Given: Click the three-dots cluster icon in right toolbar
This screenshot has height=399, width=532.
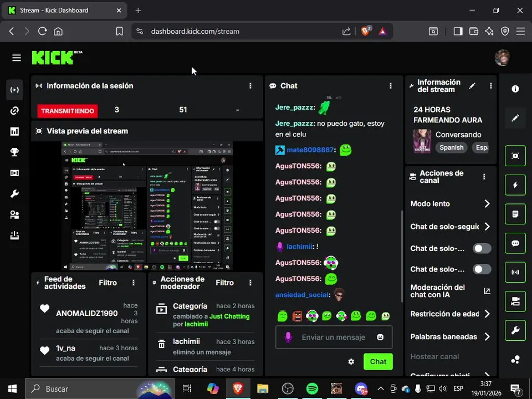Looking at the screenshot, I should tap(515, 359).
